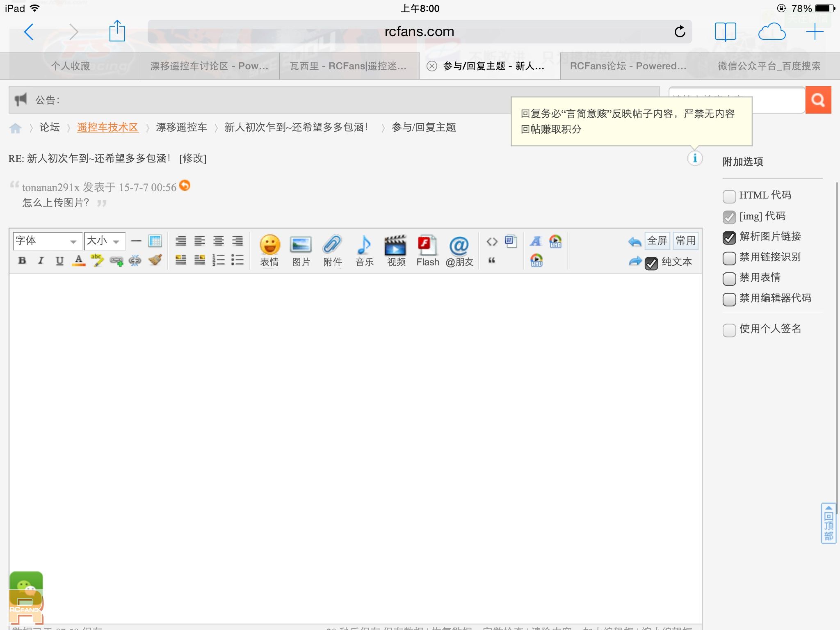Image resolution: width=840 pixels, height=630 pixels.
Task: Jump to top with 回顶部 button
Action: click(828, 523)
